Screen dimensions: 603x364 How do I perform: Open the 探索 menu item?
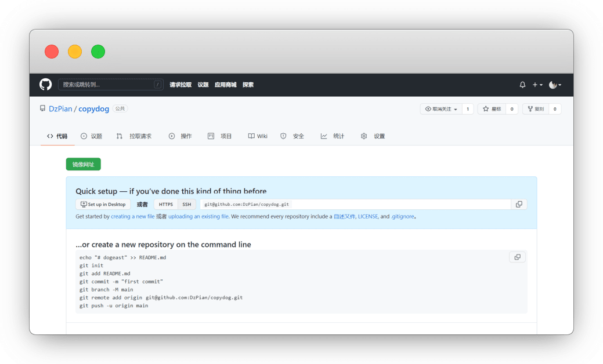pos(248,85)
